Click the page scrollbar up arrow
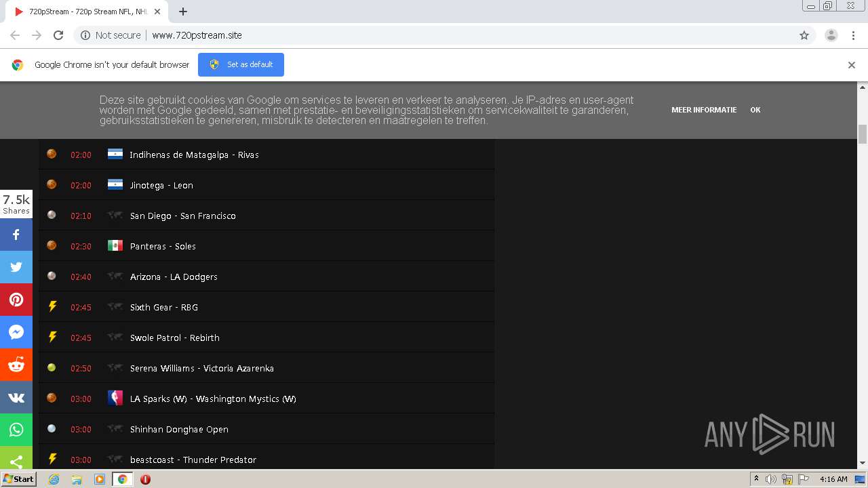 point(863,87)
